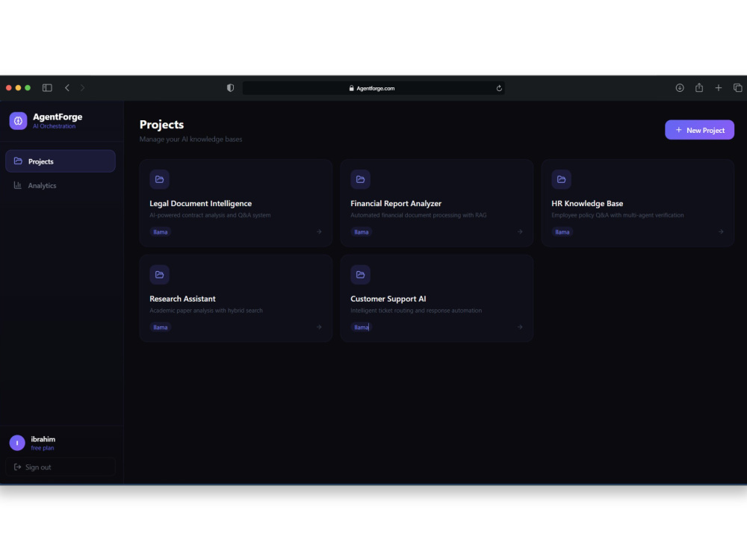This screenshot has height=560, width=747.
Task: Click the padlock icon in the address bar
Action: coord(352,88)
